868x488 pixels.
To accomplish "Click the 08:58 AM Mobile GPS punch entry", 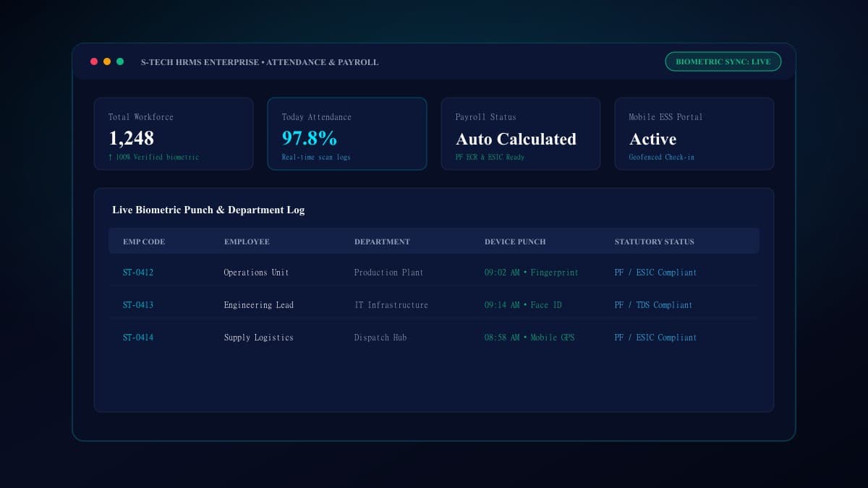I will 529,338.
